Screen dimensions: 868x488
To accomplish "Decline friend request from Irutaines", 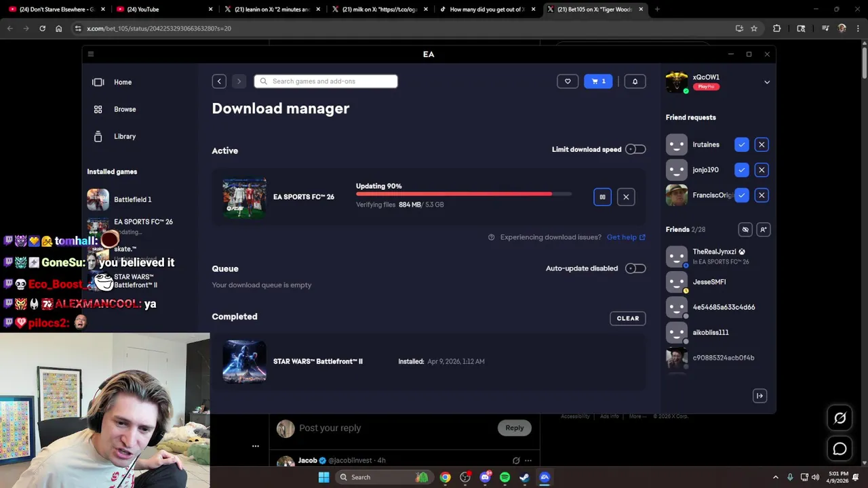I will tap(762, 144).
